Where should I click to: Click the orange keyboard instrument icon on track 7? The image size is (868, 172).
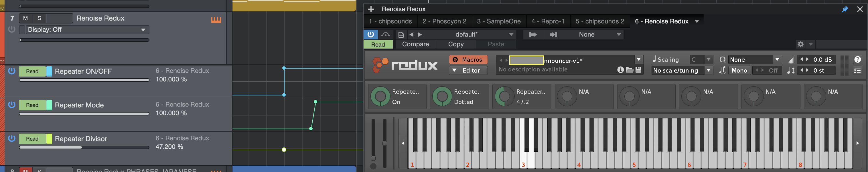click(x=216, y=20)
